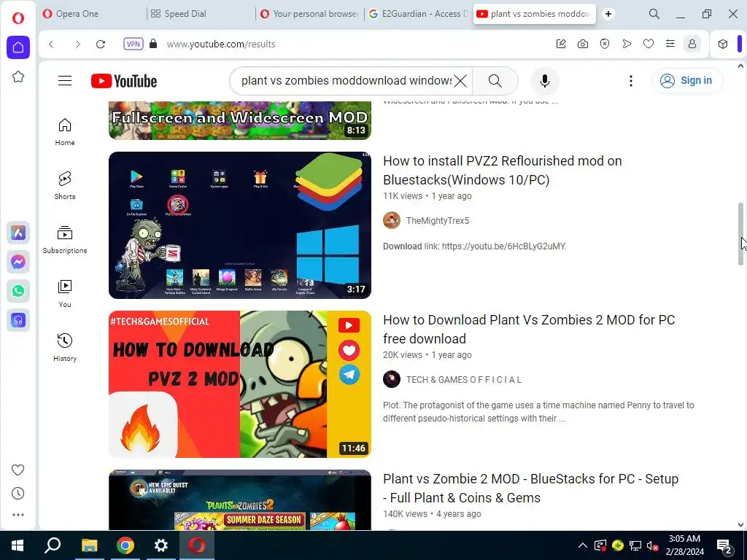Open the pinboard edit icon in toolbar
Screen dimensions: 747x560
(x=561, y=44)
